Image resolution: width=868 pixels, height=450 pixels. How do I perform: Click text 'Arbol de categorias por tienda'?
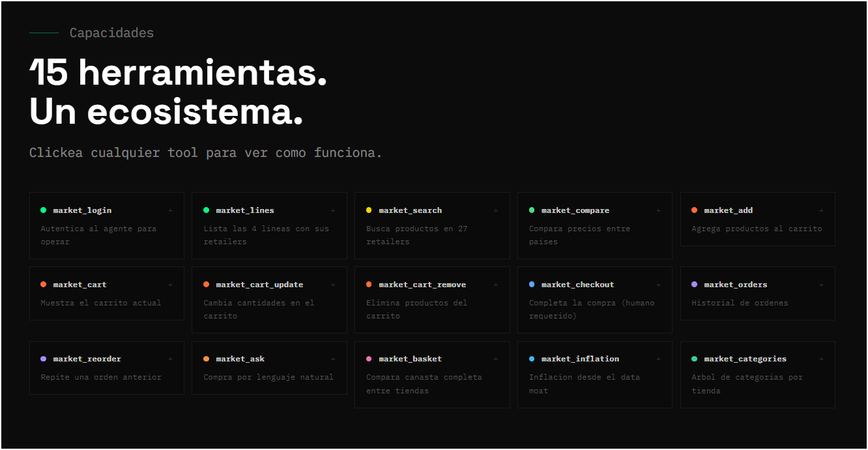tap(747, 384)
